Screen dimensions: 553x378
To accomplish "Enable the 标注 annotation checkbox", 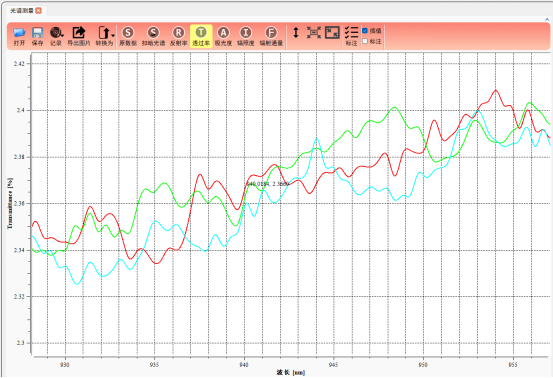I will pos(365,41).
